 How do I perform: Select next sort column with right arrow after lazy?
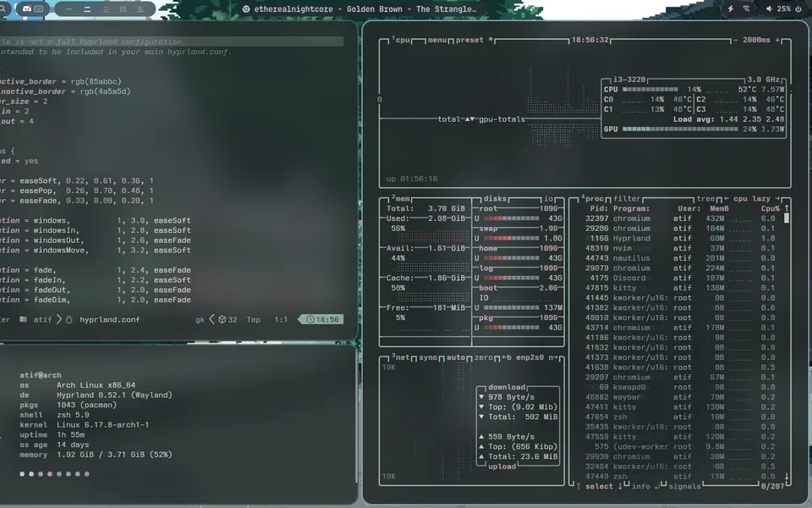click(x=776, y=198)
